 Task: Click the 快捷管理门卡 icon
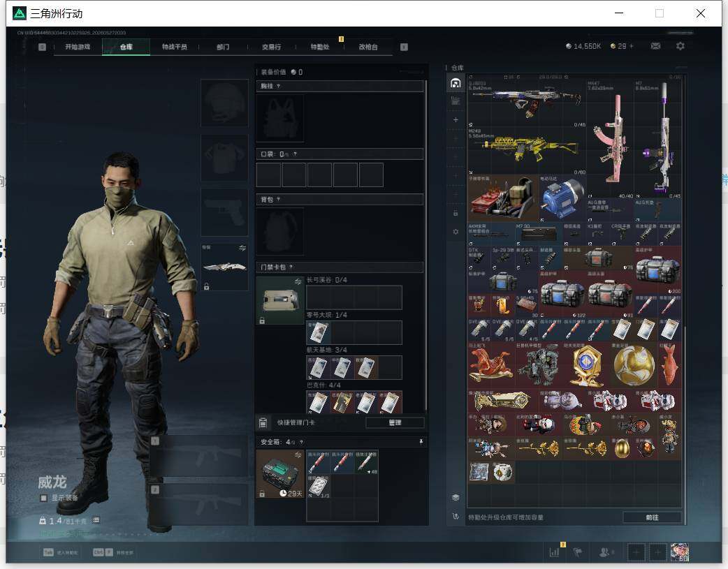point(263,422)
